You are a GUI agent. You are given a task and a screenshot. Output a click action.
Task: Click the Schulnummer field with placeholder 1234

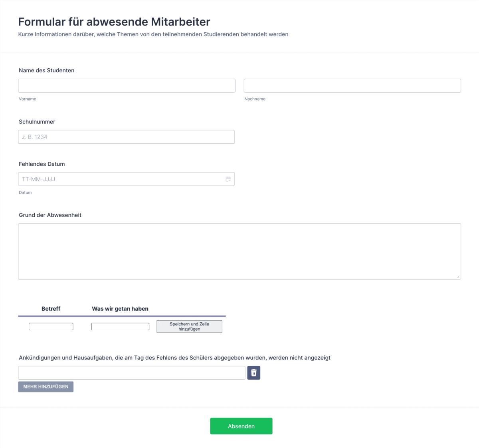pos(126,137)
